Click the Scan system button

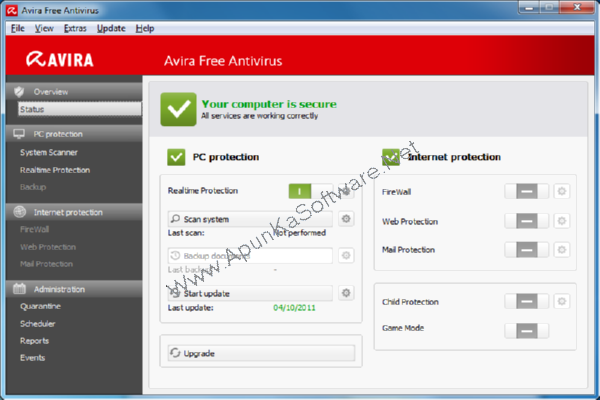coord(250,219)
